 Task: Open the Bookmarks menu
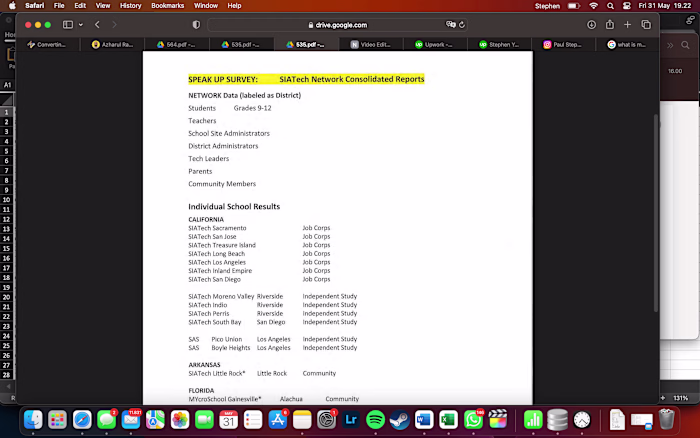pyautogui.click(x=167, y=6)
